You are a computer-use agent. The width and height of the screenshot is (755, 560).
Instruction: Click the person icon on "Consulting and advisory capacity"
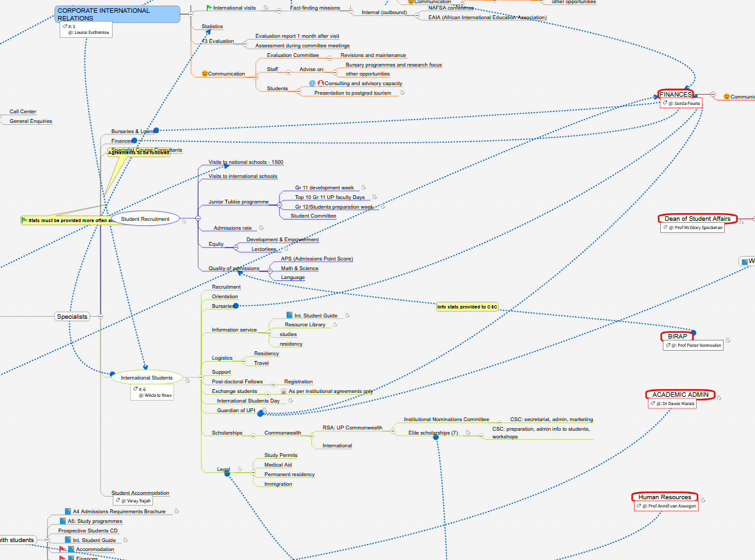pyautogui.click(x=321, y=83)
